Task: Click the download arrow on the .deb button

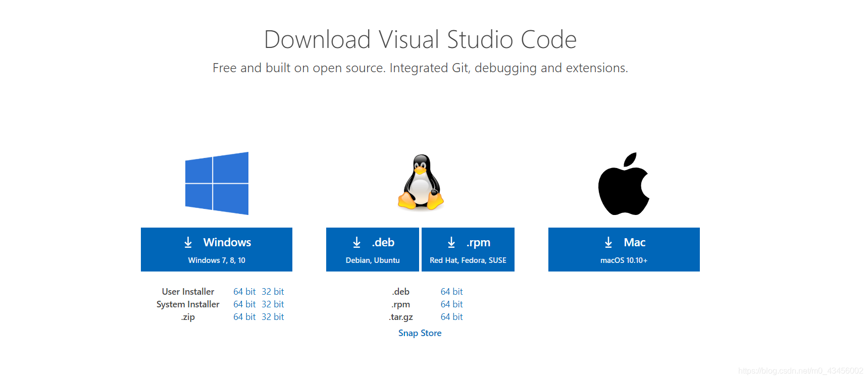Action: [356, 243]
